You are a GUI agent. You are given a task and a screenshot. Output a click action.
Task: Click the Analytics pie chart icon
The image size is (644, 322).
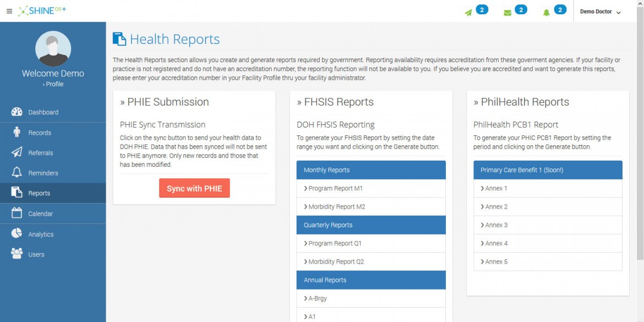(x=17, y=233)
